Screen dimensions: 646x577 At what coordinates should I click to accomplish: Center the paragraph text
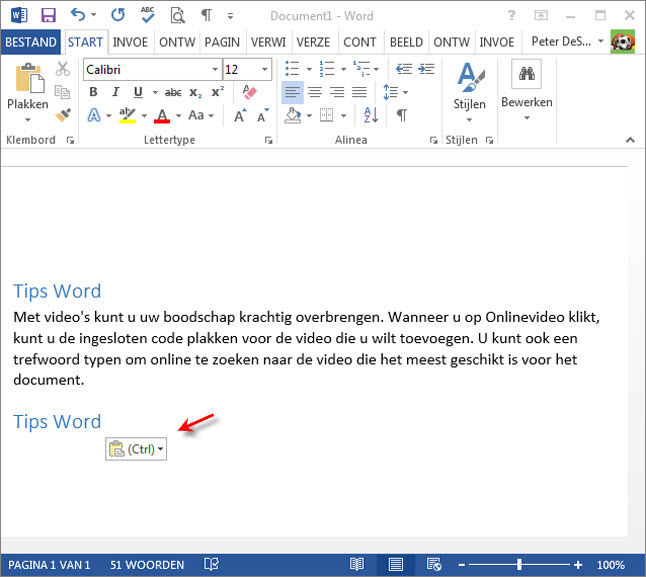(315, 92)
